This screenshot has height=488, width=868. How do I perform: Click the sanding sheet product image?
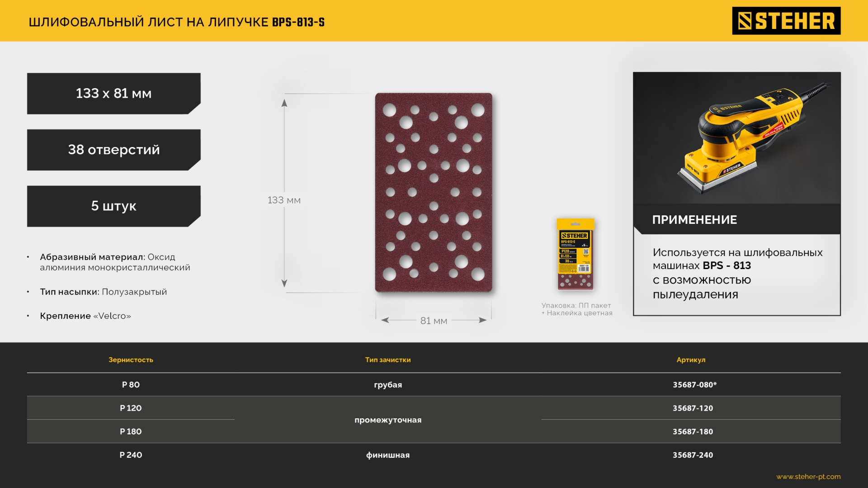point(434,192)
